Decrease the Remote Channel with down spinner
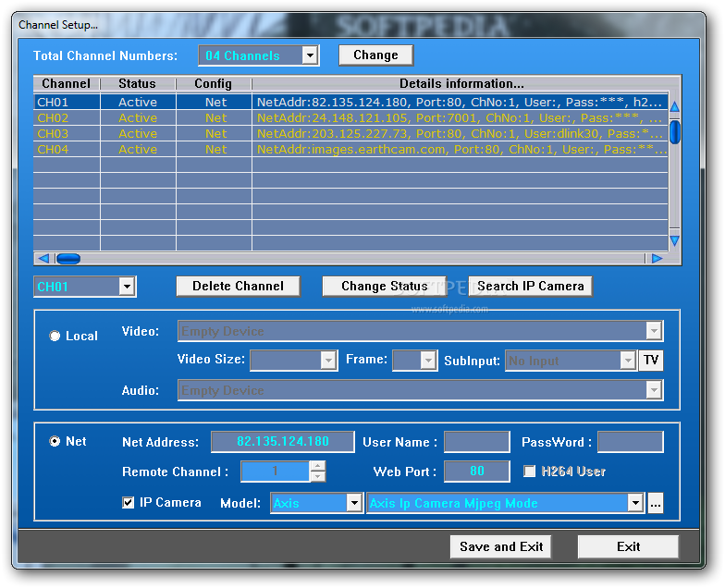The image size is (725, 588). (x=318, y=477)
